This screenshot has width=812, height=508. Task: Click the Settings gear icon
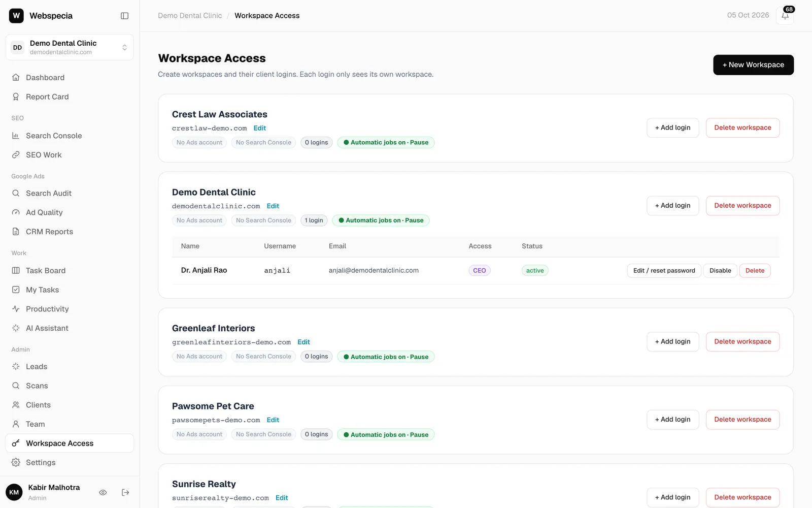16,462
